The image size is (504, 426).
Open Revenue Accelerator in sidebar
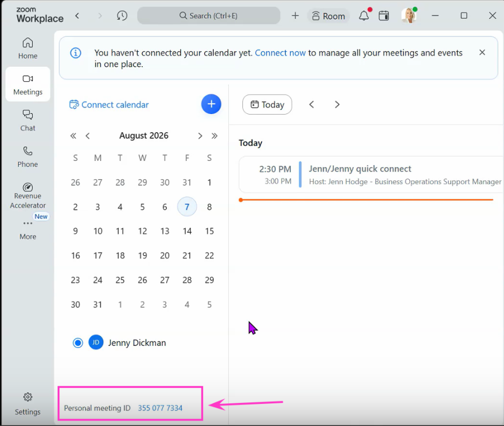(x=27, y=195)
